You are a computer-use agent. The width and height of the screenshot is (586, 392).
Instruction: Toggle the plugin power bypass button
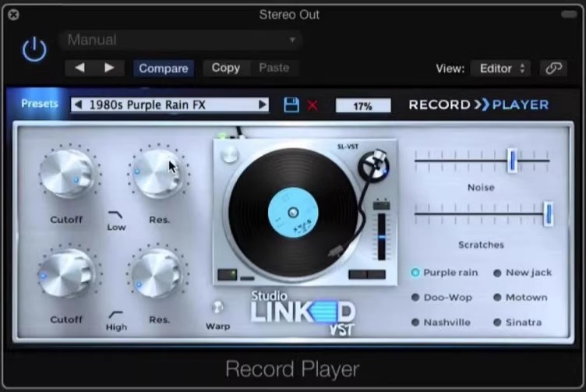(34, 50)
